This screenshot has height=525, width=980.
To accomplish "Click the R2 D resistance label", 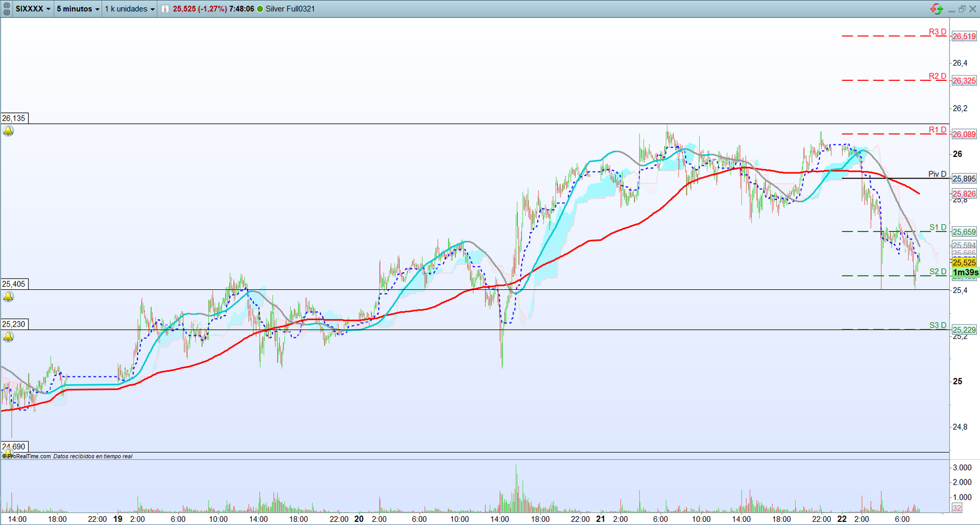I will (x=938, y=76).
